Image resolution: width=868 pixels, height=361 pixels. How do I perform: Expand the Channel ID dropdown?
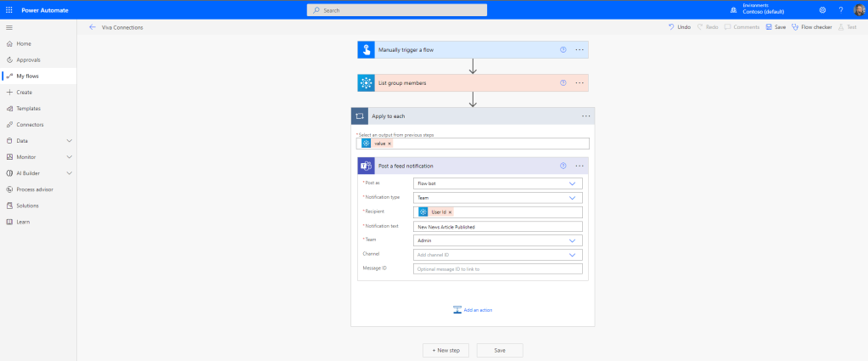tap(572, 255)
